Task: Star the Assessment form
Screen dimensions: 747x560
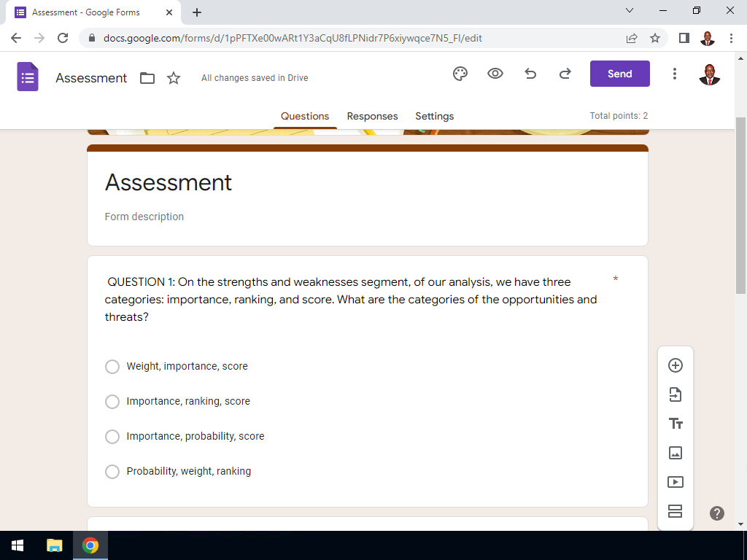Action: coord(174,77)
